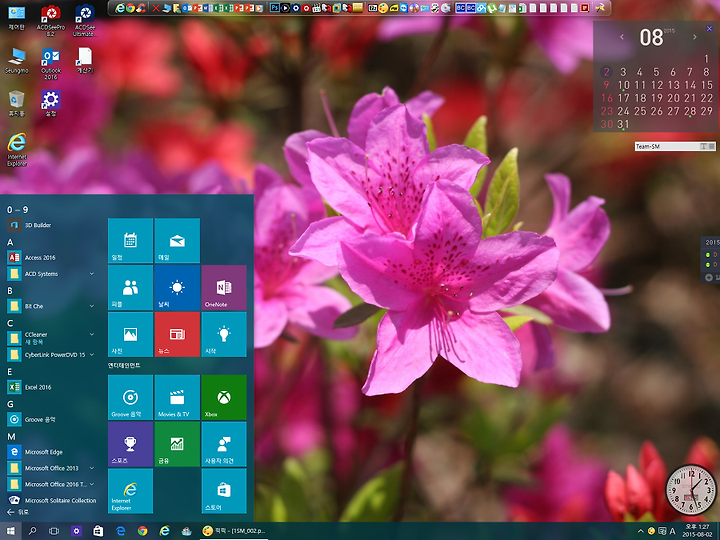The width and height of the screenshot is (720, 540).
Task: Open Task View on the taskbar
Action: pos(54,531)
